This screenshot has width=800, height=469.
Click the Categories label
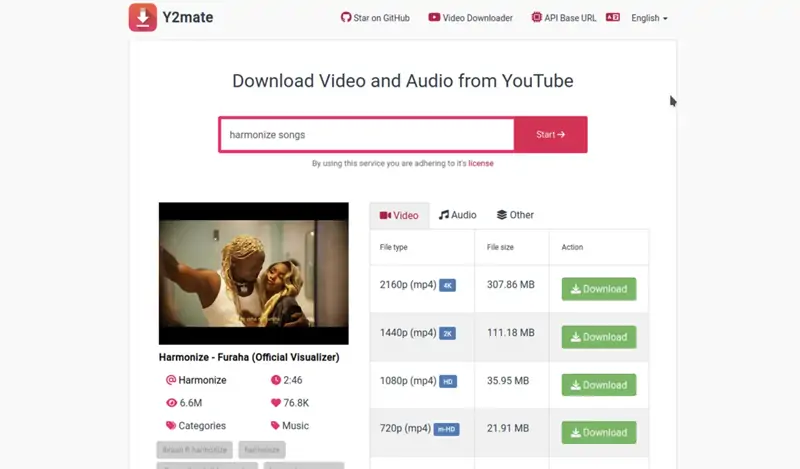tap(202, 426)
